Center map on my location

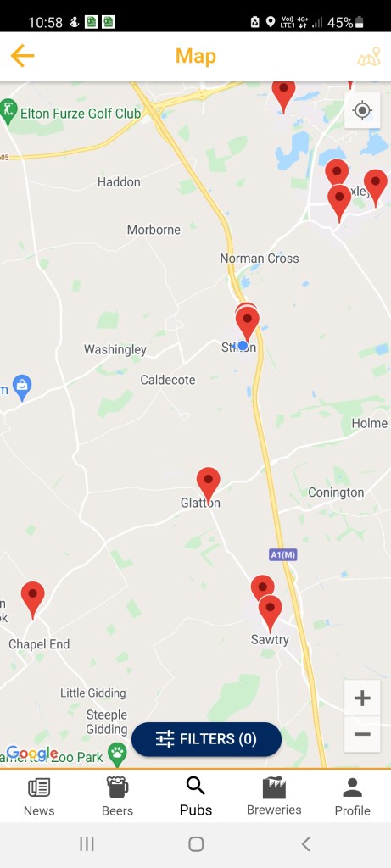362,110
